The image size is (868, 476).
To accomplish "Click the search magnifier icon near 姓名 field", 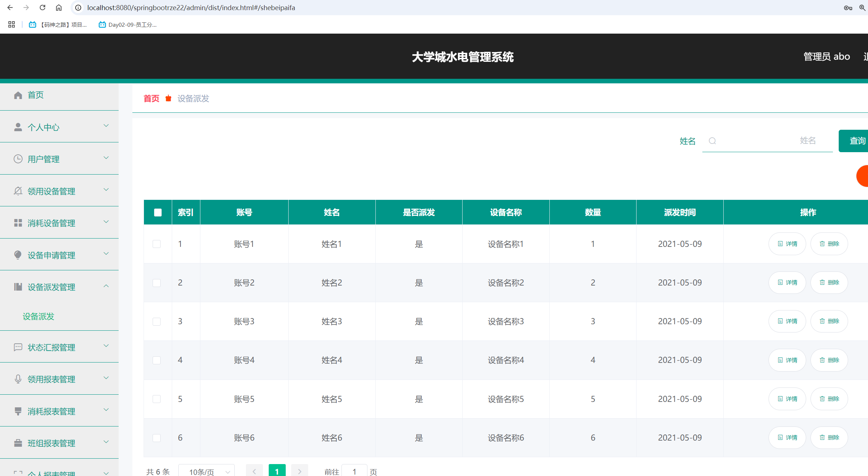I will (712, 141).
